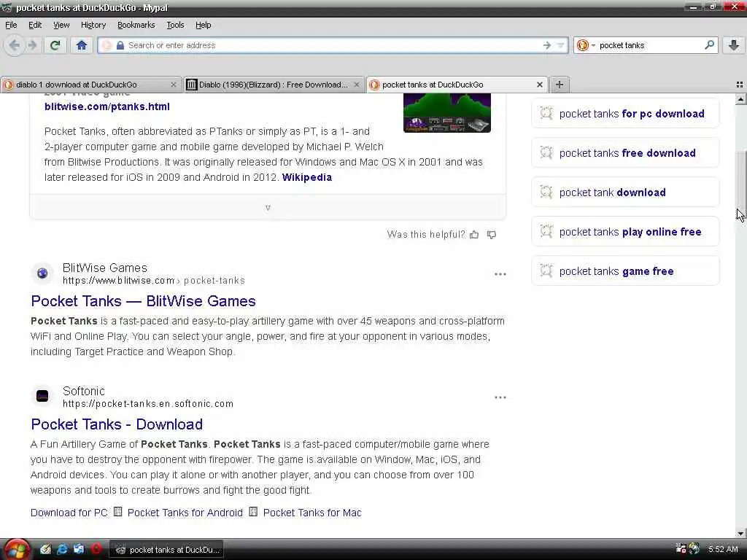
Task: Click the search magnifier icon
Action: point(709,45)
